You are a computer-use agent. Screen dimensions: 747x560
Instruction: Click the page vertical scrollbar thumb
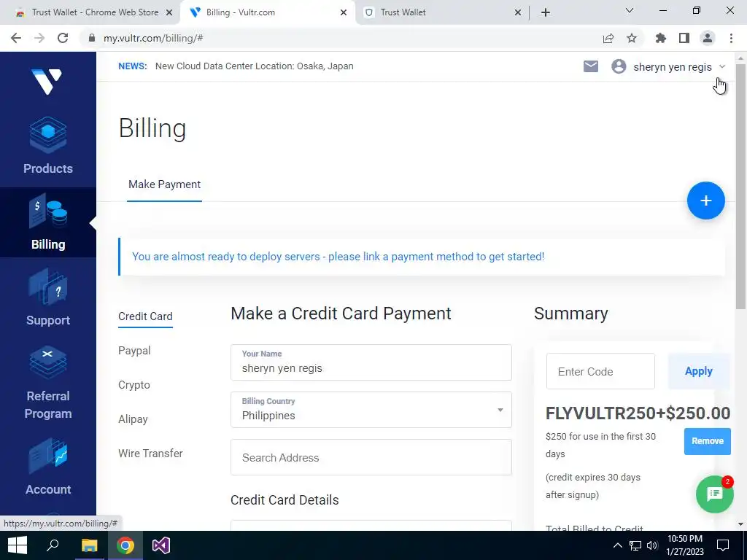(740, 186)
